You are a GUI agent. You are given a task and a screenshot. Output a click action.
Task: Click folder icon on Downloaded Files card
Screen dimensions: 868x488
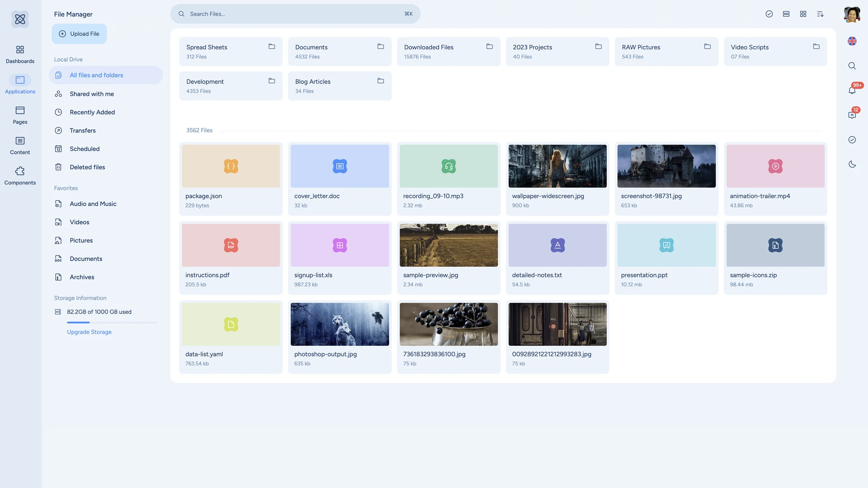point(490,47)
